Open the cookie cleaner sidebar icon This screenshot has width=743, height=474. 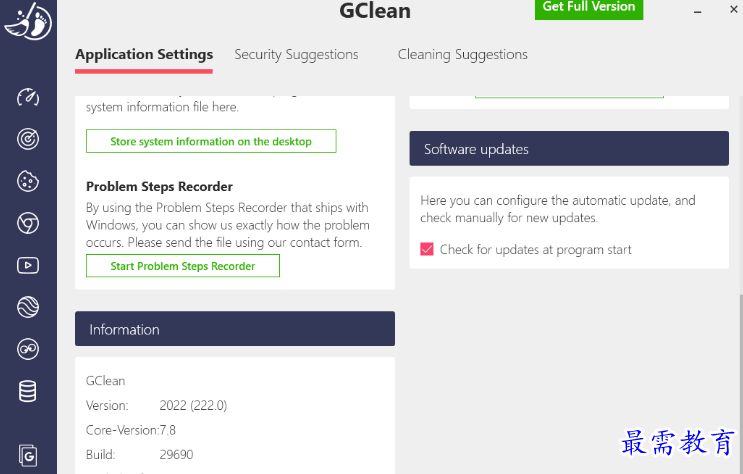click(28, 181)
